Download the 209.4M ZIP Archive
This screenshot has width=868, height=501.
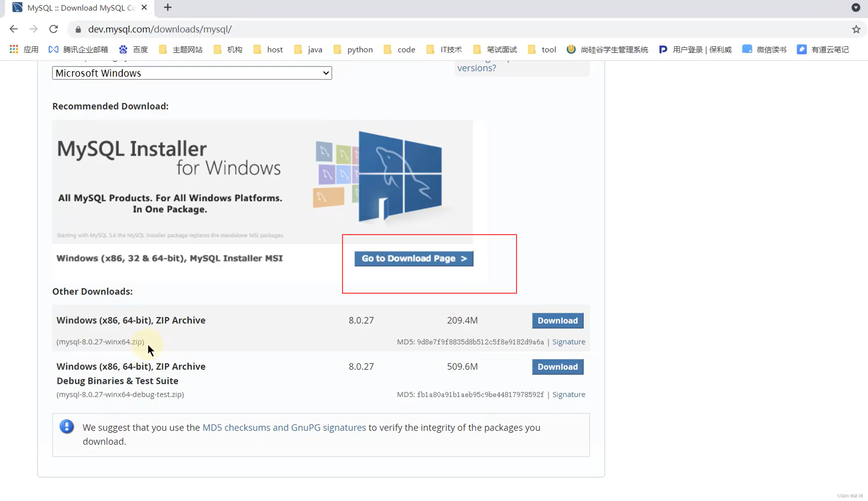click(557, 320)
